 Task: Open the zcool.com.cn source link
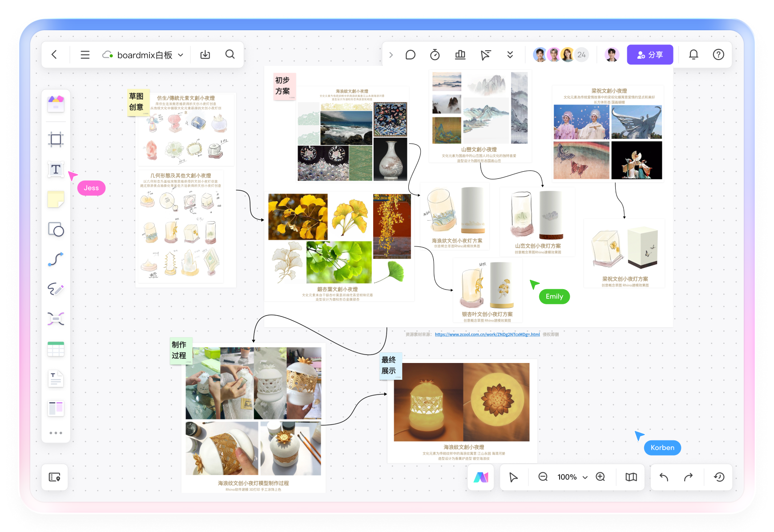[x=487, y=335]
